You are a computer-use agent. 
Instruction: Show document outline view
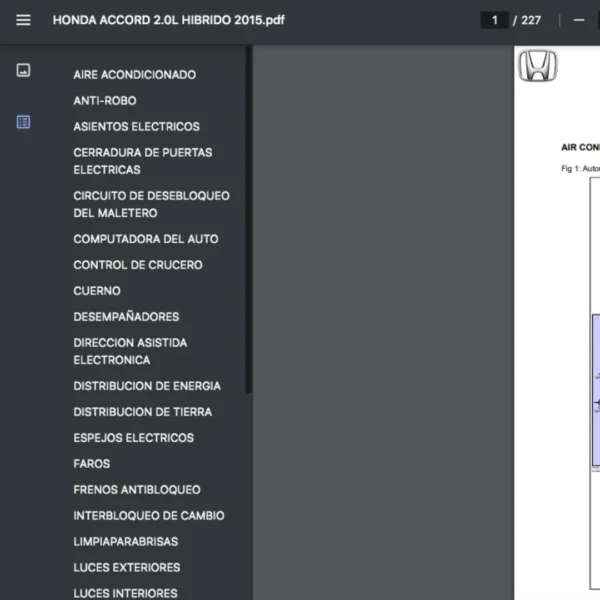(23, 122)
